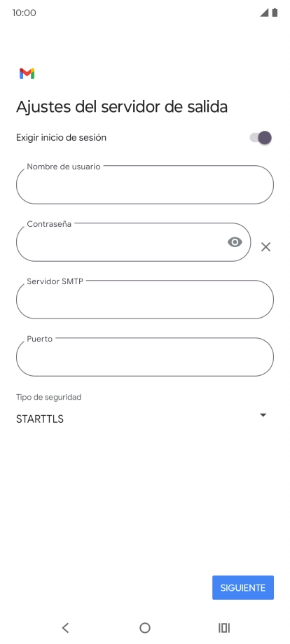Click the Gmail logo icon

click(27, 74)
